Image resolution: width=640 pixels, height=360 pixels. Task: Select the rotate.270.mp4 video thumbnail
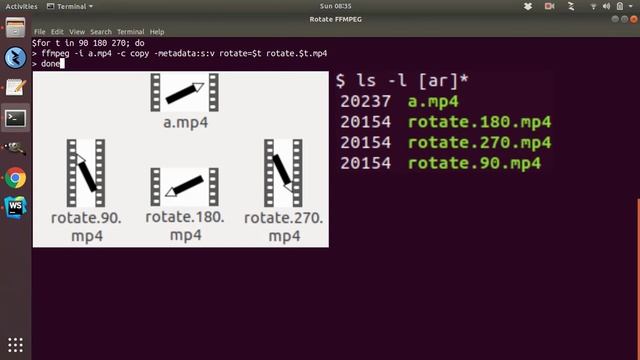[283, 173]
